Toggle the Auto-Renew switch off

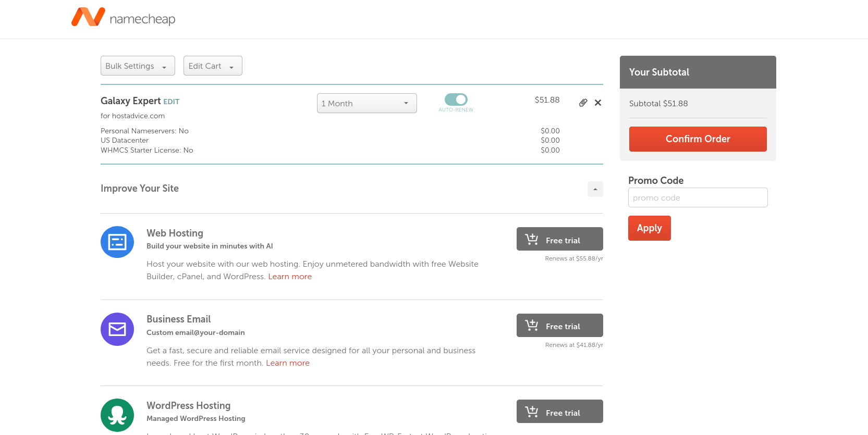coord(456,100)
